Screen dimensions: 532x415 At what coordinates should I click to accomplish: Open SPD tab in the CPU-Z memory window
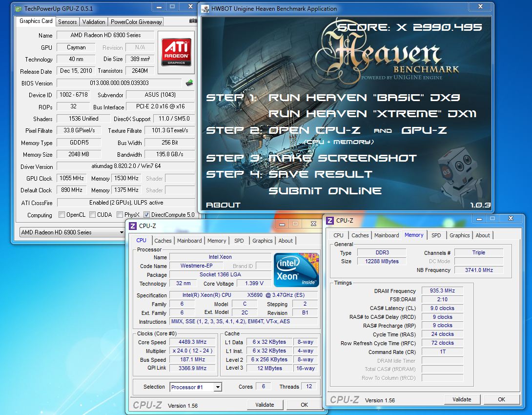click(x=436, y=235)
